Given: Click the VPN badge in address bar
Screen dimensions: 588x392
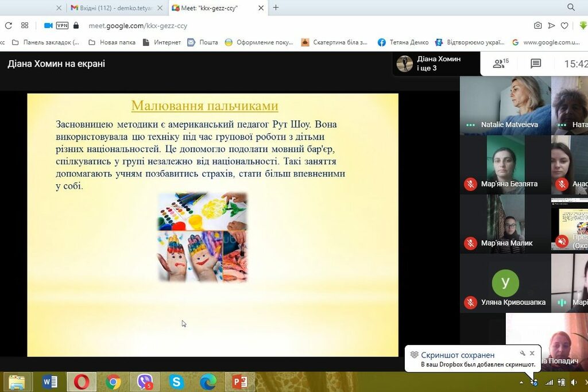Looking at the screenshot, I should (62, 25).
